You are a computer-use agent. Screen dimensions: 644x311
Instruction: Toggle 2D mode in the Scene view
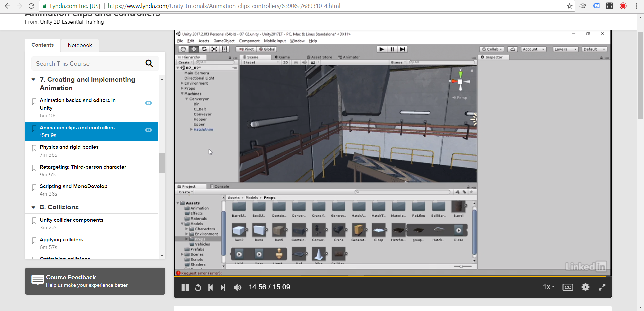pos(285,62)
